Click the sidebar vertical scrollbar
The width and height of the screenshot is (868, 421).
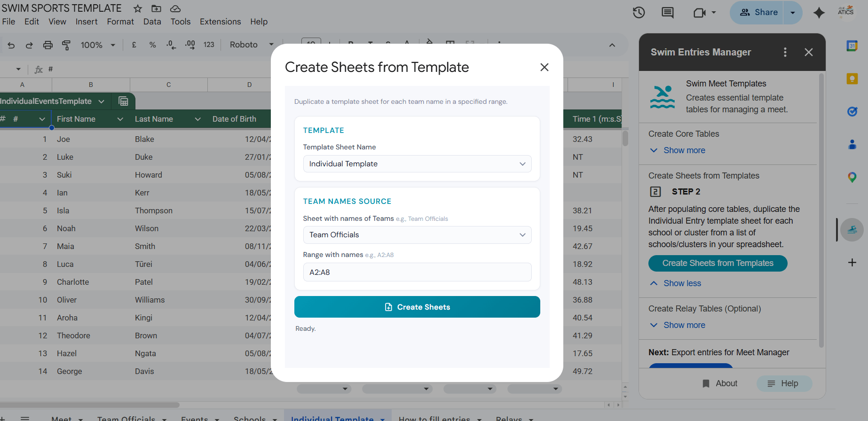pyautogui.click(x=821, y=210)
